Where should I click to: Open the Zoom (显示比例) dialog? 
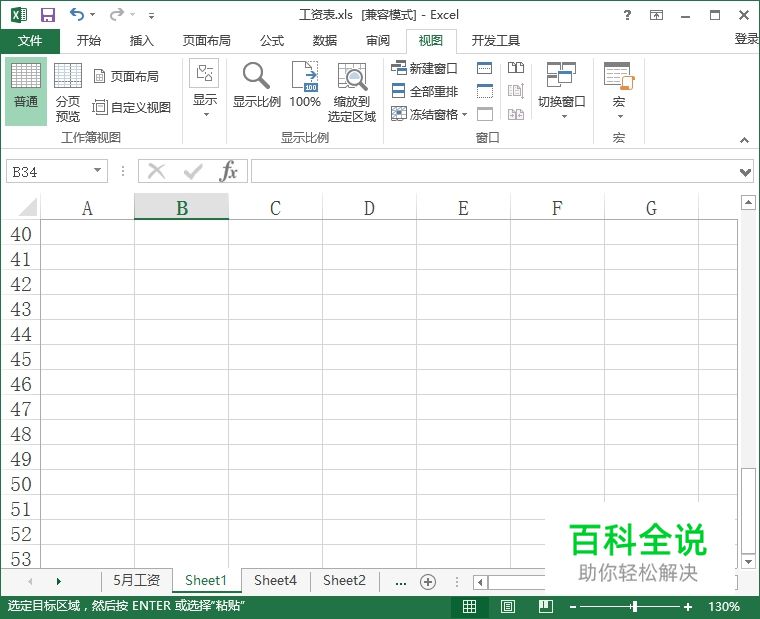pyautogui.click(x=256, y=85)
